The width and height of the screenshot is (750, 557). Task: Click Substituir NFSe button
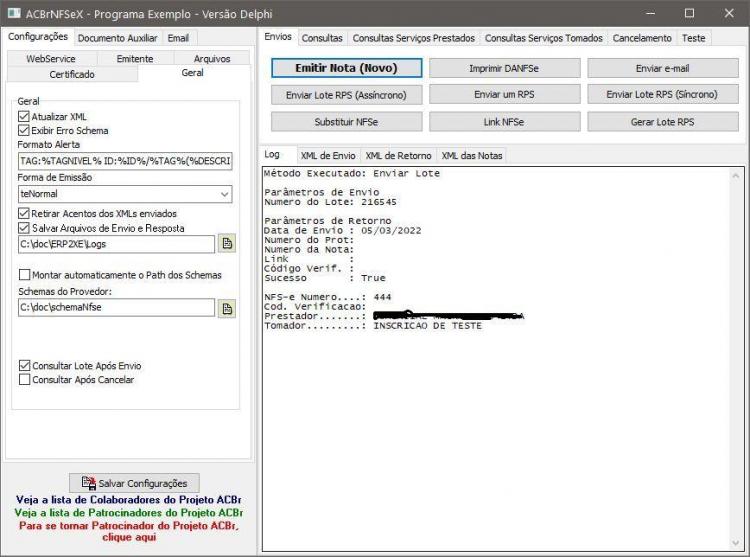click(x=346, y=122)
